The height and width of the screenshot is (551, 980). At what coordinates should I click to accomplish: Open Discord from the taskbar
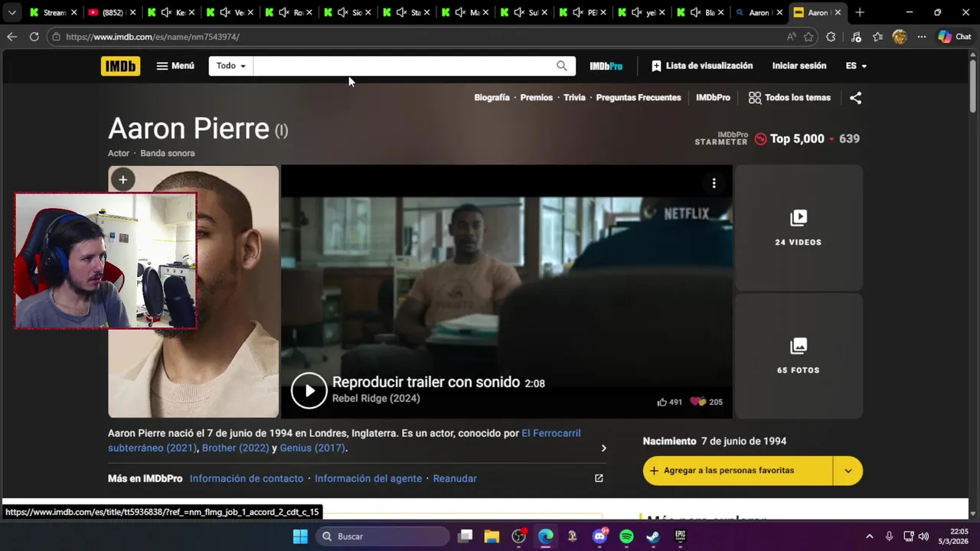click(x=599, y=536)
